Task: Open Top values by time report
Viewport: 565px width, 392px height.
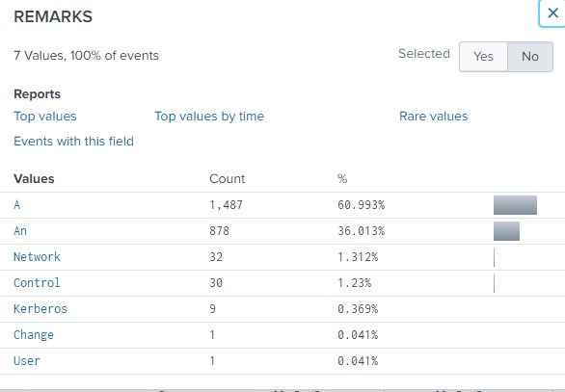Action: pyautogui.click(x=209, y=117)
